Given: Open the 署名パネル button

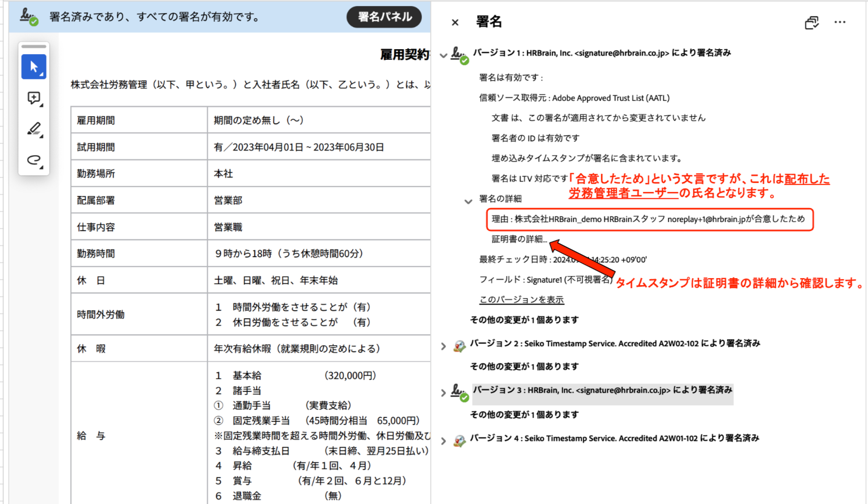Looking at the screenshot, I should click(384, 17).
